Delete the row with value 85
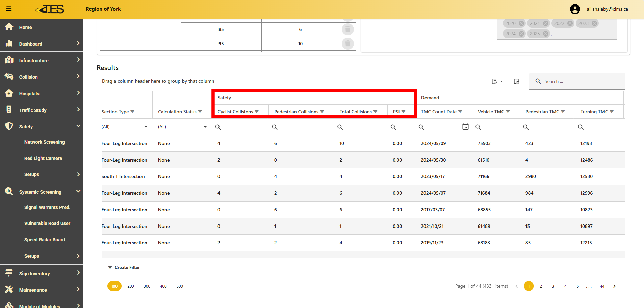Image resolution: width=644 pixels, height=308 pixels. (x=347, y=30)
